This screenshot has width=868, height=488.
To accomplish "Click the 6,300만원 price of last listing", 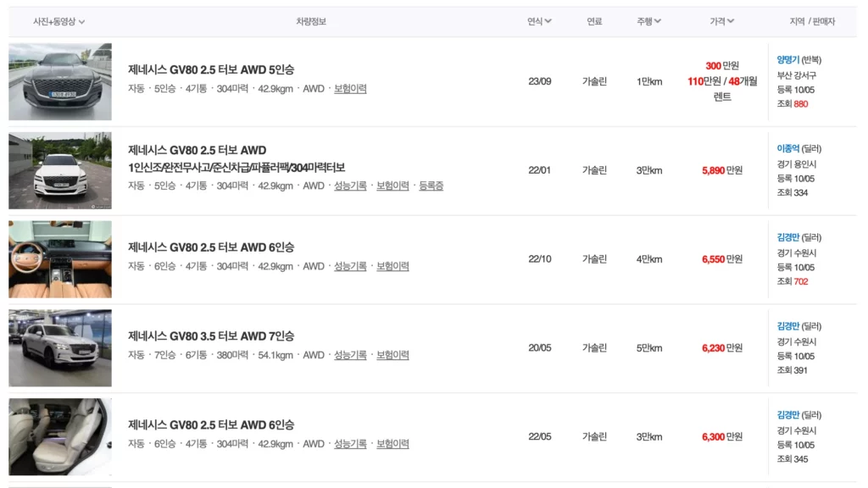I will click(713, 436).
